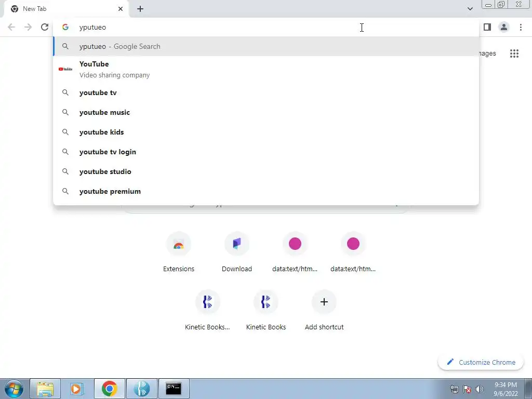This screenshot has width=532, height=399.
Task: Reload the current page
Action: click(x=45, y=27)
